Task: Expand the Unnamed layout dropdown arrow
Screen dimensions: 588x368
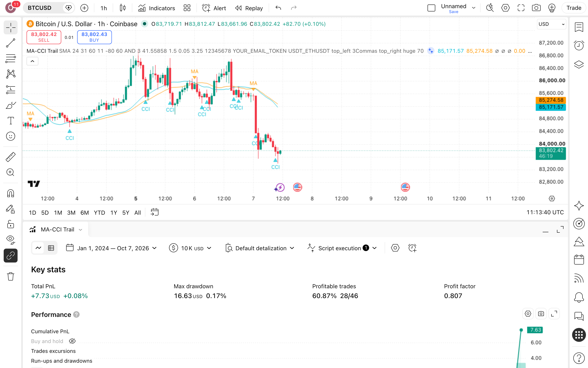Action: 473,8
